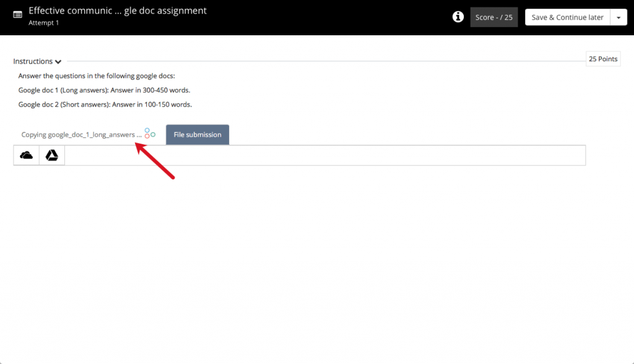Choose OneDrive cloud upload icon

point(26,155)
